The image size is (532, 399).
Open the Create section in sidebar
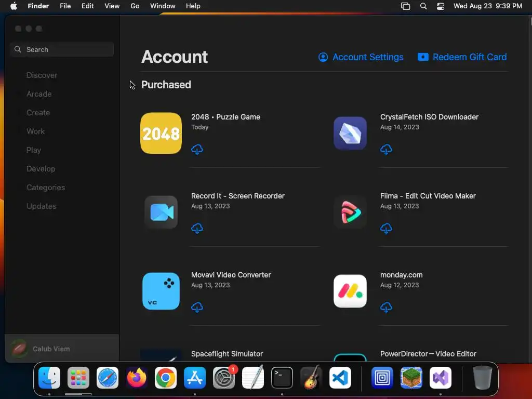tap(38, 113)
